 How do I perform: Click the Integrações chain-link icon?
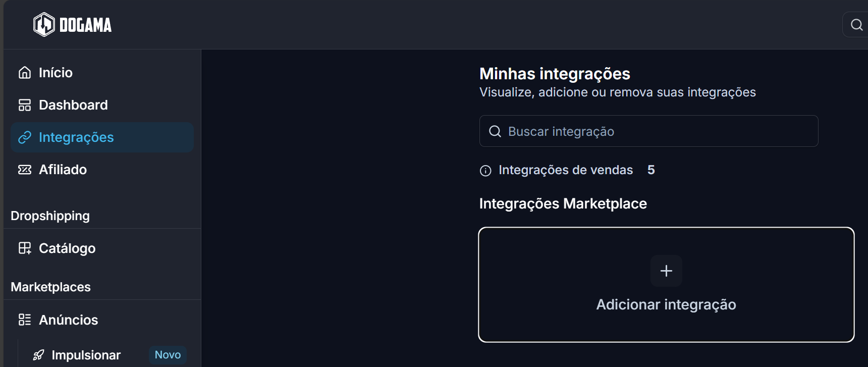[x=25, y=137]
